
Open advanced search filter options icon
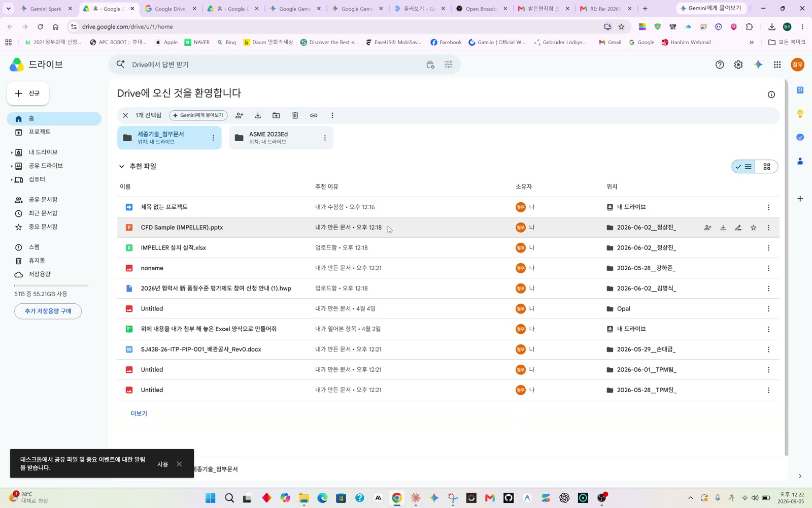(449, 65)
